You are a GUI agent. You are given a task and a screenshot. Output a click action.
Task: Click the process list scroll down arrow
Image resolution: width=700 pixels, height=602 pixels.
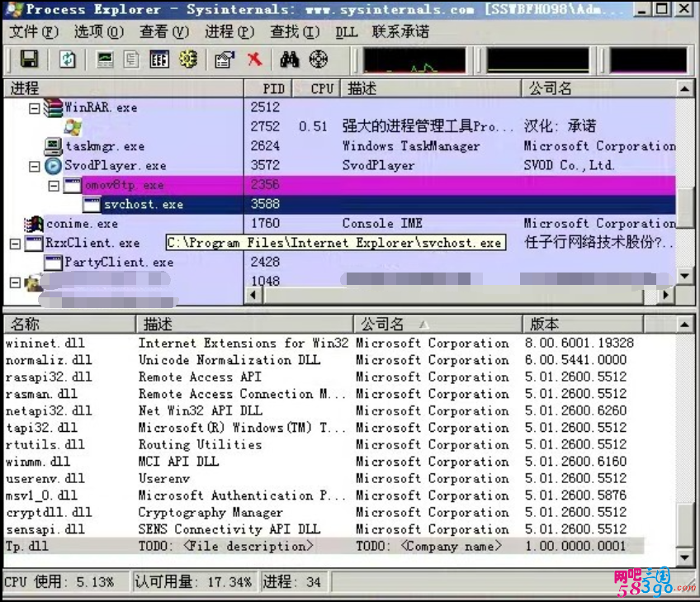[685, 276]
